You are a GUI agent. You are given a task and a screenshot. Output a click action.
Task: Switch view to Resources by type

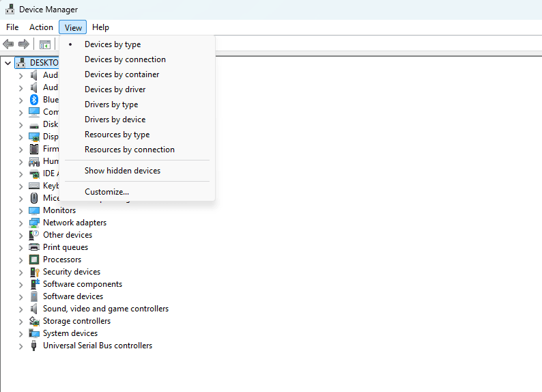[x=137, y=135]
